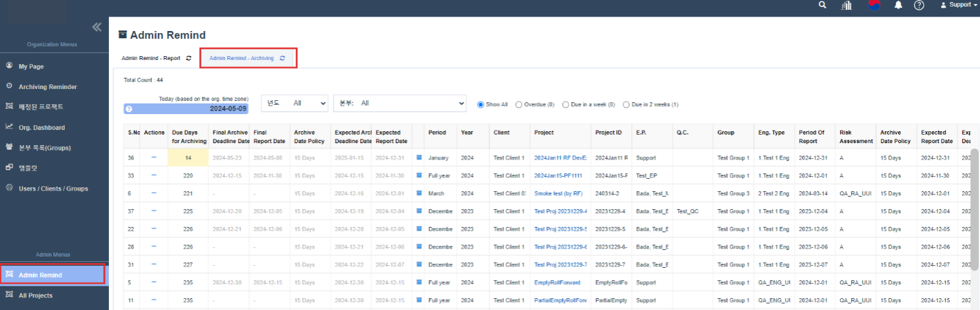Open the 년도 year dropdown
This screenshot has width=980, height=310.
click(295, 103)
